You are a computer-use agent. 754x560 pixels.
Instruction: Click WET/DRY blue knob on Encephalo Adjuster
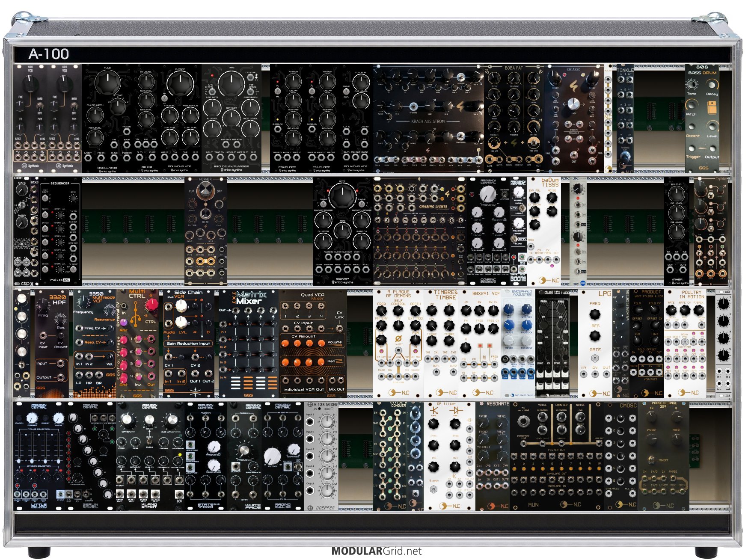[x=526, y=309]
